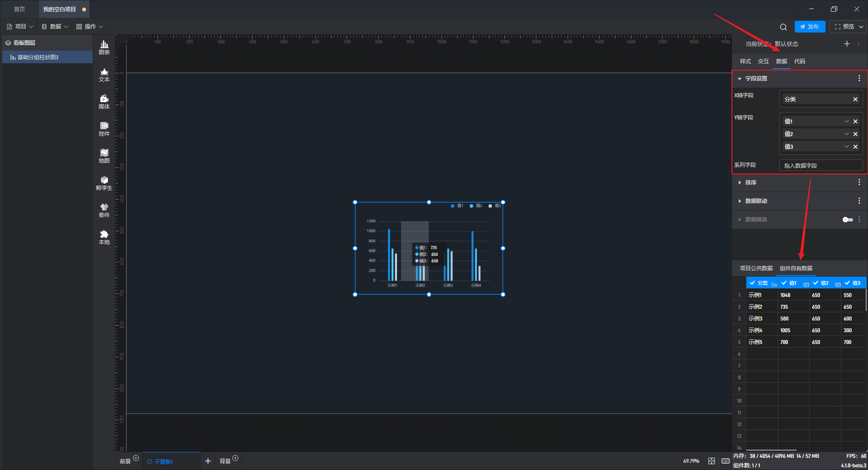Open the 地图 map component panel
This screenshot has height=470, width=868.
(104, 156)
